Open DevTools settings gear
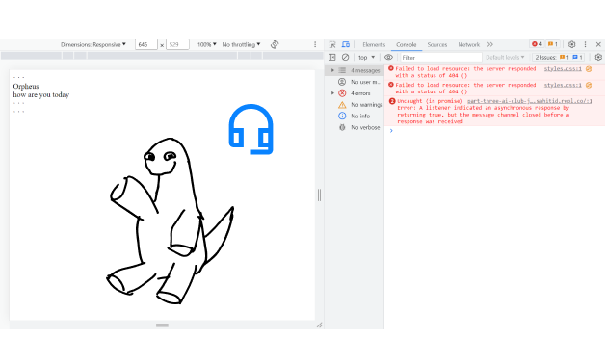Image resolution: width=605 pixels, height=364 pixels. [572, 44]
